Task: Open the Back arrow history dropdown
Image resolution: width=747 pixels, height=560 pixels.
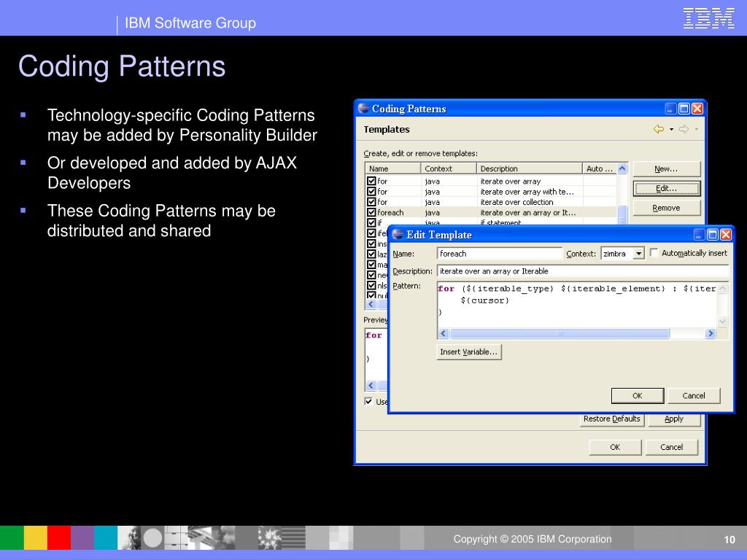Action: (x=671, y=129)
